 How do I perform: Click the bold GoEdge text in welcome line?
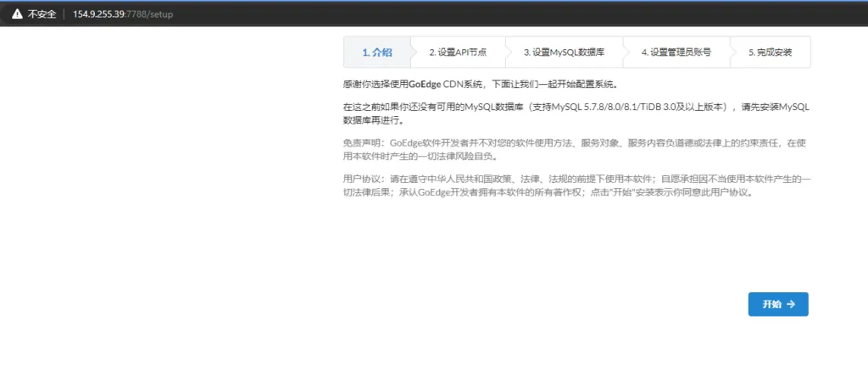pyautogui.click(x=425, y=85)
